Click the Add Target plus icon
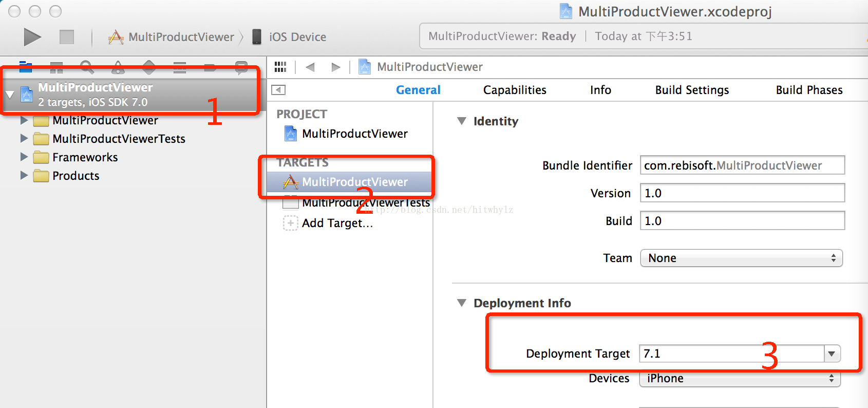The image size is (868, 408). 290,223
